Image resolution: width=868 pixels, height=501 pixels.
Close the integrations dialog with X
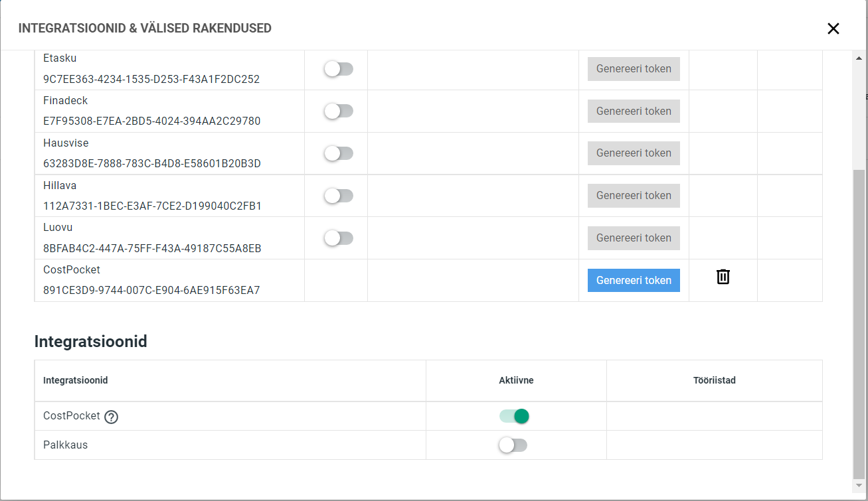point(833,28)
